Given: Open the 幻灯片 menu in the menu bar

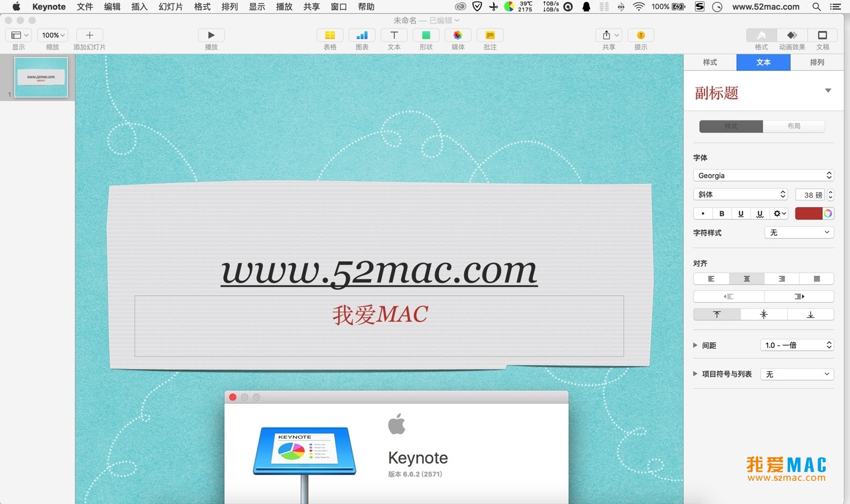Looking at the screenshot, I should 172,7.
